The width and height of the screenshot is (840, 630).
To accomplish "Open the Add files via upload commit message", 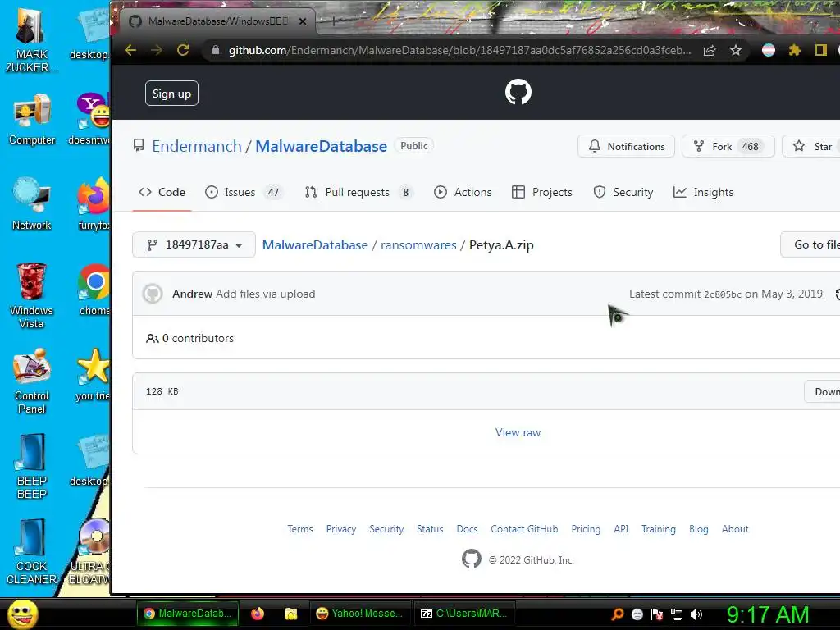I will tap(266, 294).
